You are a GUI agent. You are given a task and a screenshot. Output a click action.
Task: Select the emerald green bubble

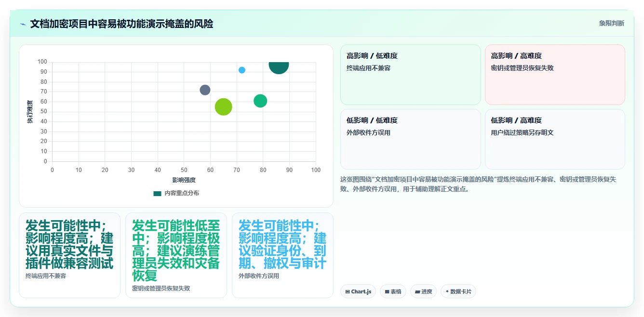point(260,101)
